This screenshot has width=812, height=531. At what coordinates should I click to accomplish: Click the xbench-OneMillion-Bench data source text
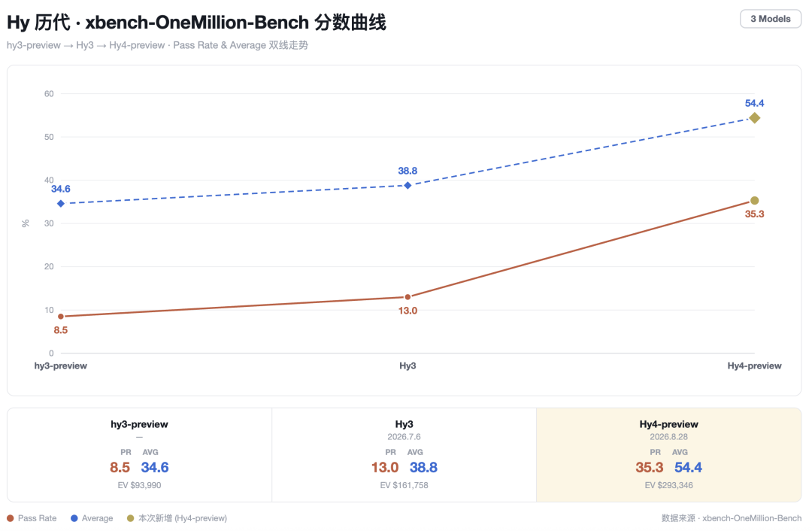(x=752, y=518)
